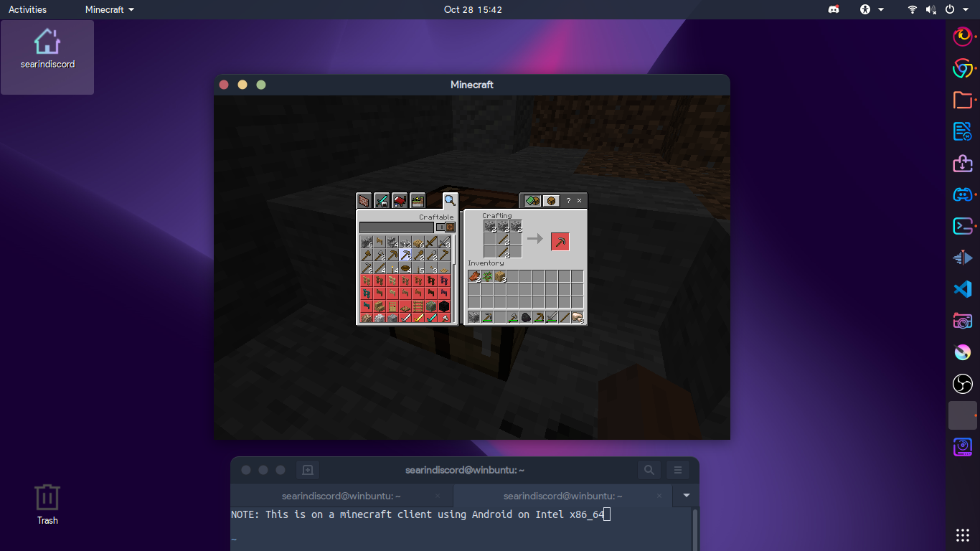Select the magnifying glass Search tab
This screenshot has height=551, width=980.
pyautogui.click(x=450, y=200)
